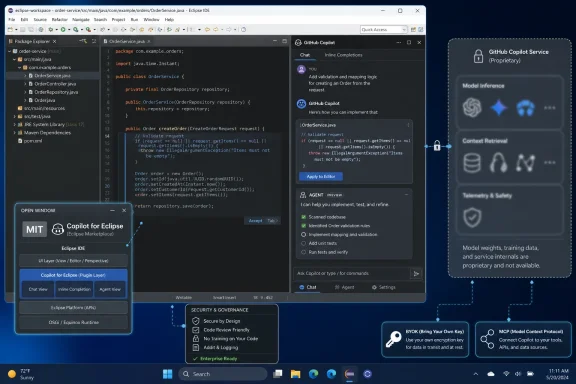The width and height of the screenshot is (576, 384).
Task: Open the Window menu
Action: point(151,19)
